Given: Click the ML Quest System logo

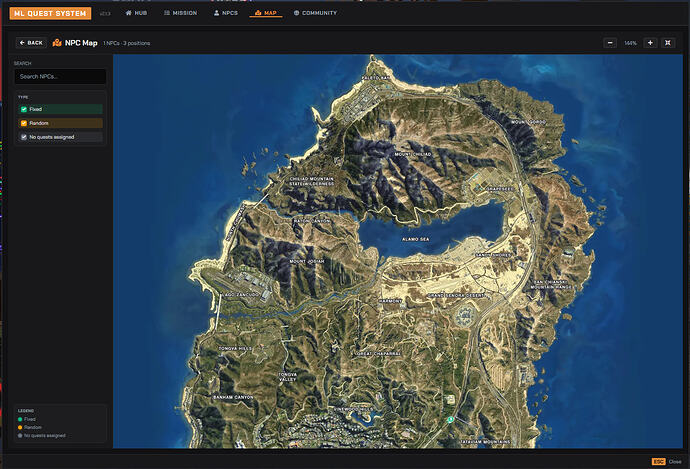Looking at the screenshot, I should pos(50,13).
